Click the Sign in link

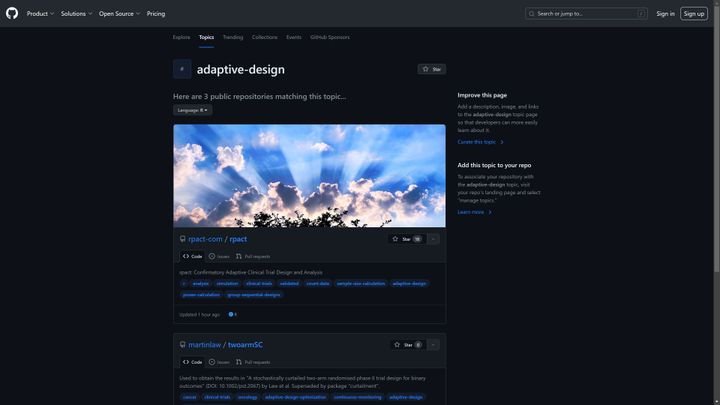665,14
